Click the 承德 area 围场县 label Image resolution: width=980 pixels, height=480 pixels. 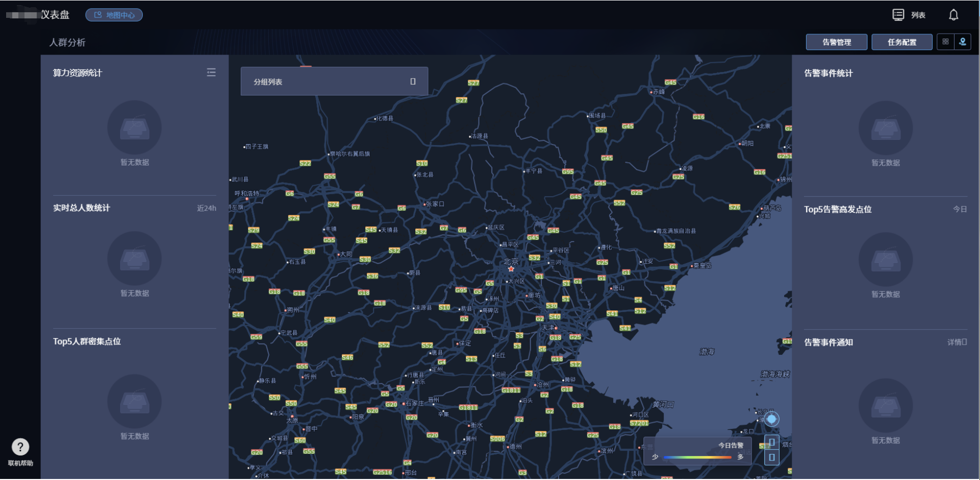pos(597,116)
